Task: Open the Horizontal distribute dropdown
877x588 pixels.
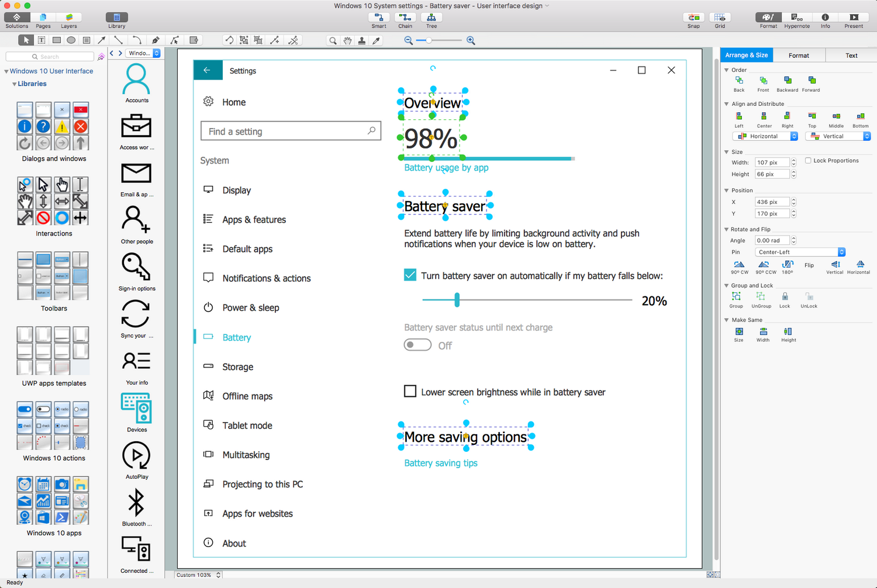Action: click(765, 136)
